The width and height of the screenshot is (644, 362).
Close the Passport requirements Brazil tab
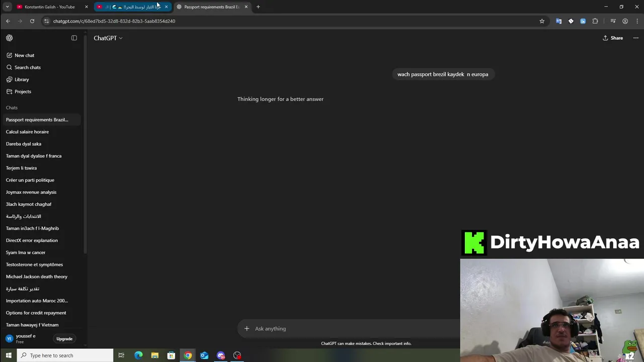(246, 7)
